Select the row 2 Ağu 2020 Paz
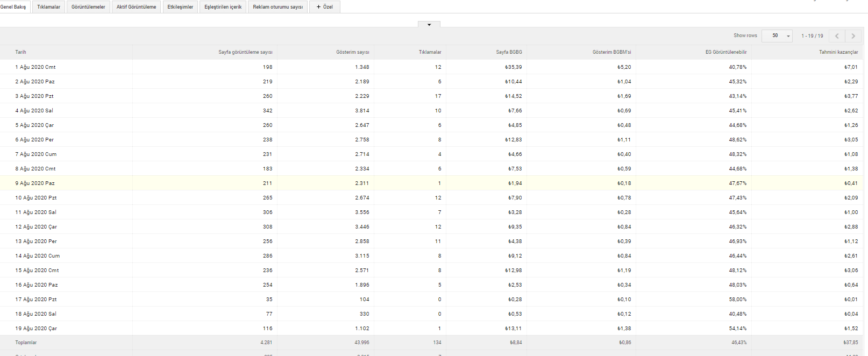Screen dimensions: 868x356 (x=432, y=82)
